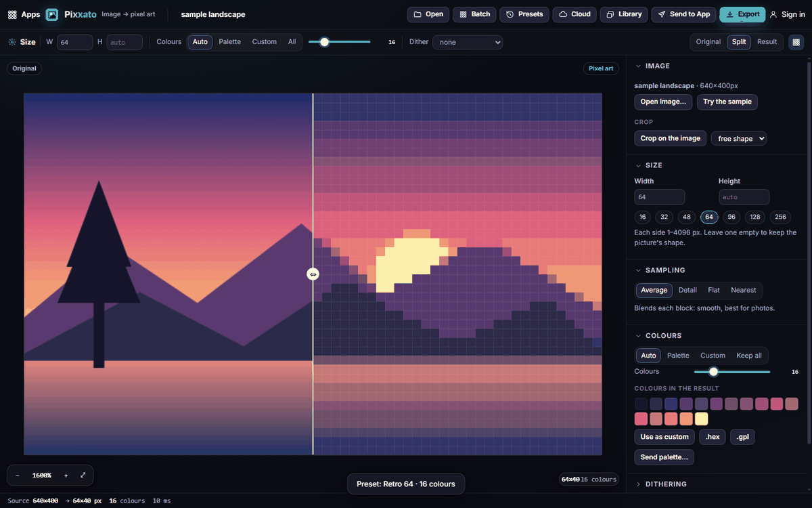The image size is (812, 508).
Task: Choose Auto mode in Colours sidebar
Action: (x=648, y=356)
